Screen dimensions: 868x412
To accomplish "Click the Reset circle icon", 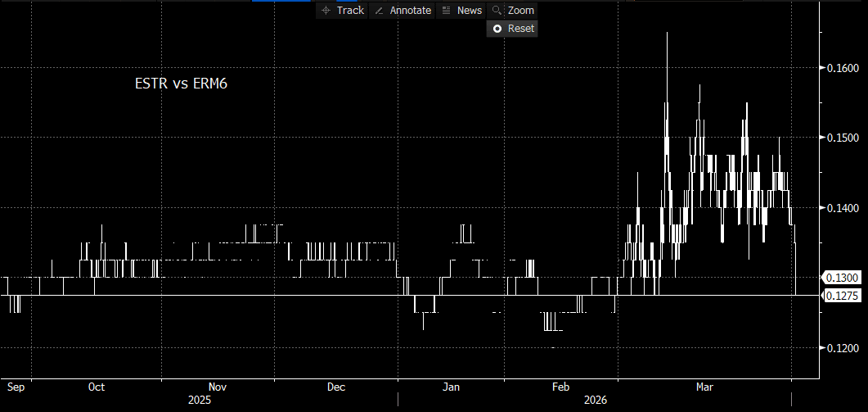I will tap(497, 29).
